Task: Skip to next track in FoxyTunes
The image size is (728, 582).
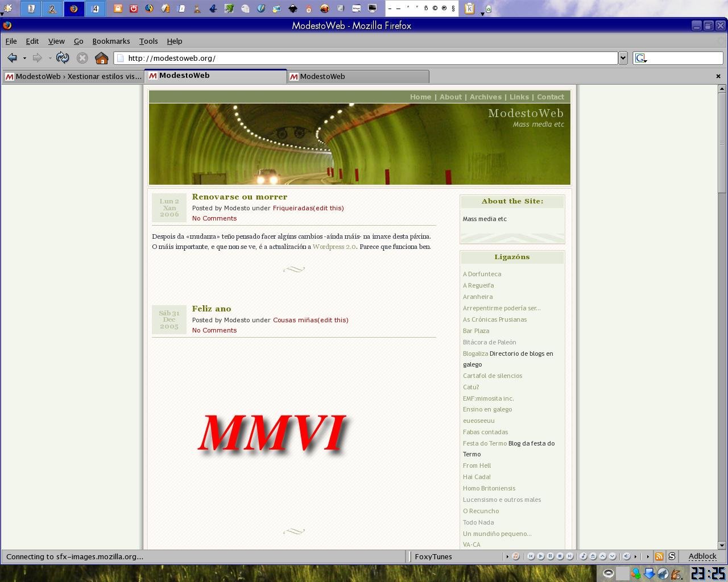Action: click(x=569, y=556)
